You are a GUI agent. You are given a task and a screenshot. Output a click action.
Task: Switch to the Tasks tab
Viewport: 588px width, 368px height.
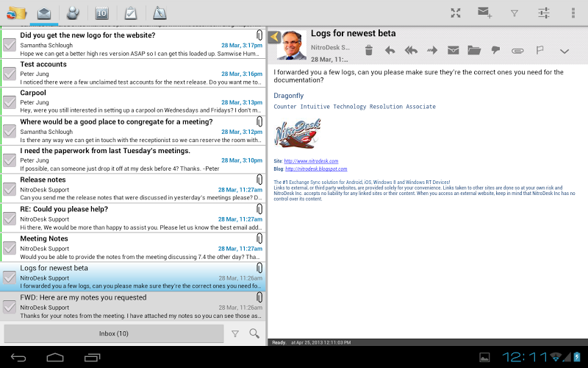pos(131,13)
